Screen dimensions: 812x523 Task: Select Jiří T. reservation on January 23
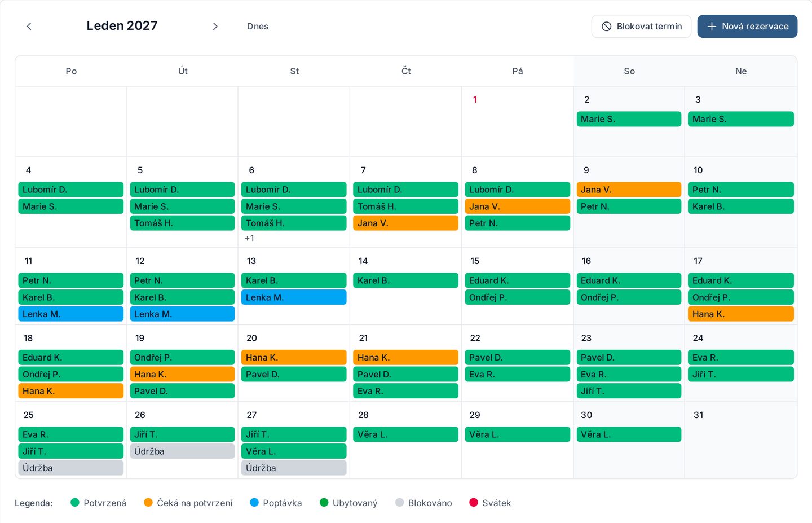point(629,391)
